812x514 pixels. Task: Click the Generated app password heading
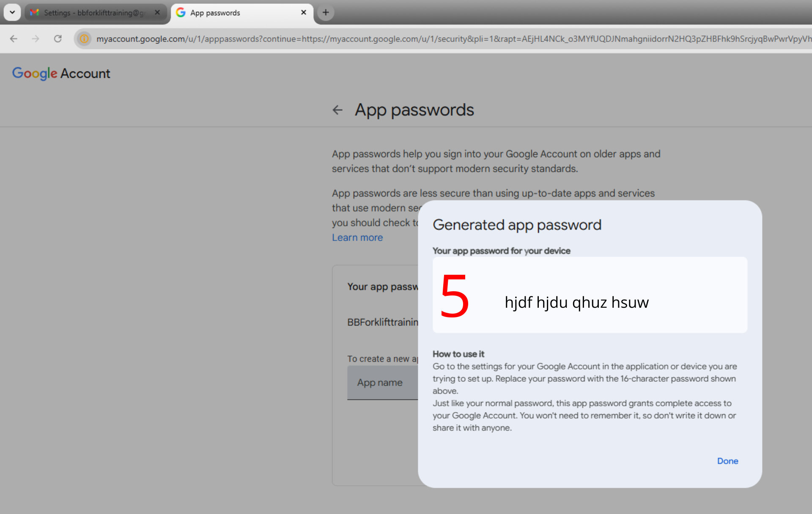517,225
